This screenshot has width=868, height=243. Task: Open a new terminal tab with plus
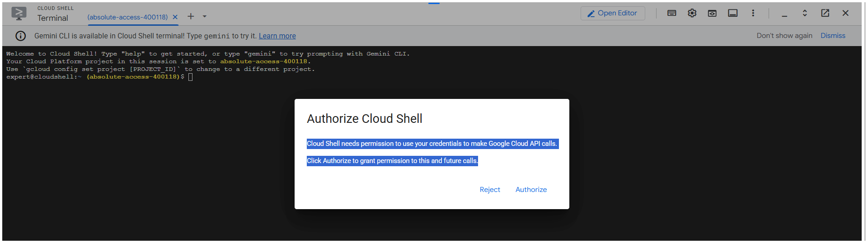click(x=191, y=16)
